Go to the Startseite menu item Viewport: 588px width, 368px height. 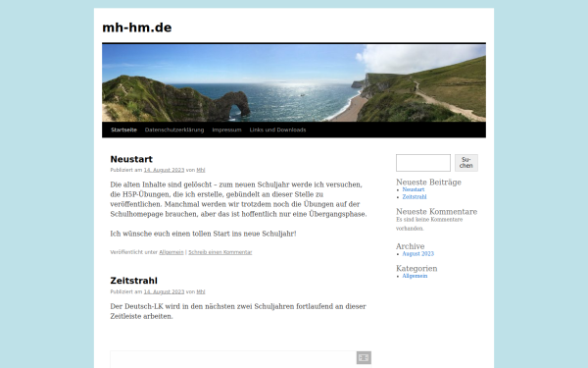tap(123, 130)
